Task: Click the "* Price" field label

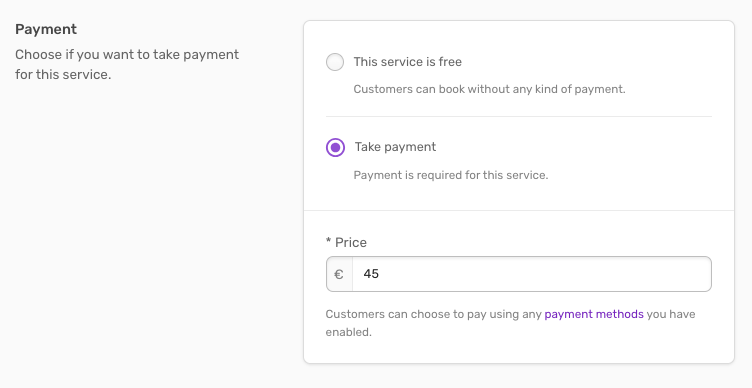Action: [346, 242]
